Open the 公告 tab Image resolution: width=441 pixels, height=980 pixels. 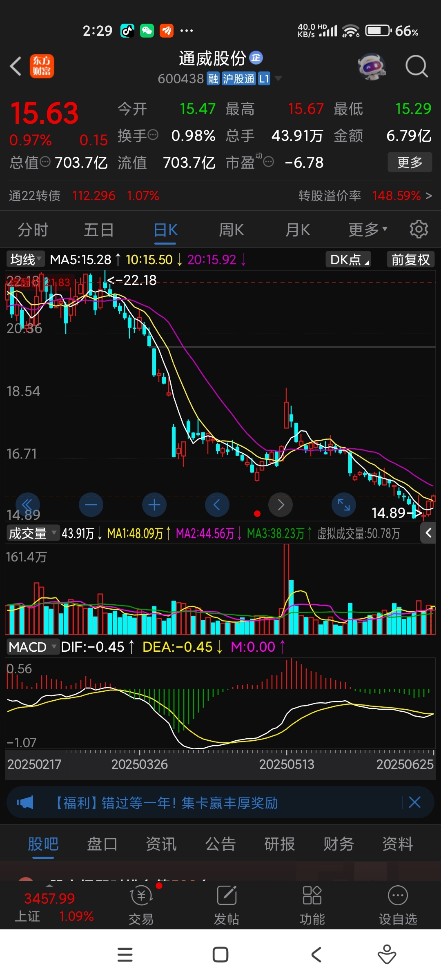pos(220,844)
